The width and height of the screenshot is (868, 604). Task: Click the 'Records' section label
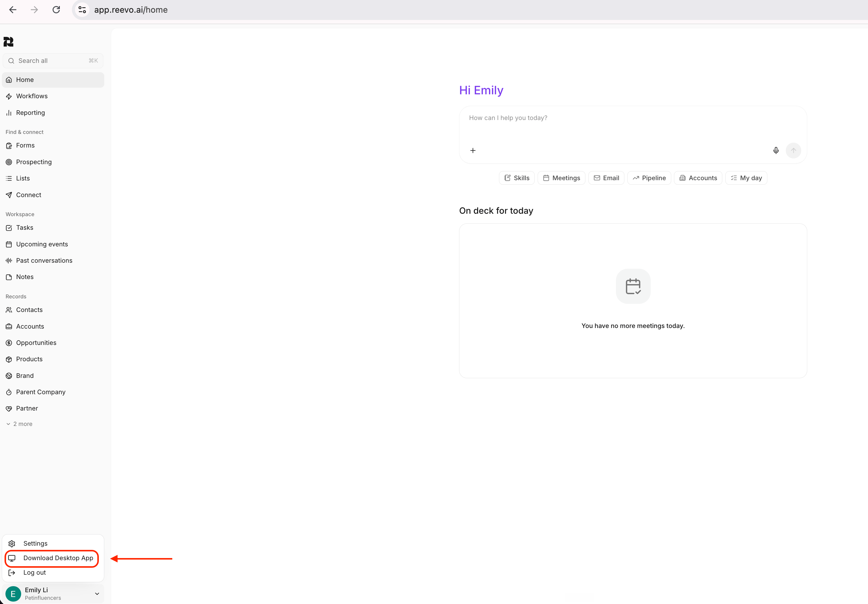[16, 297]
